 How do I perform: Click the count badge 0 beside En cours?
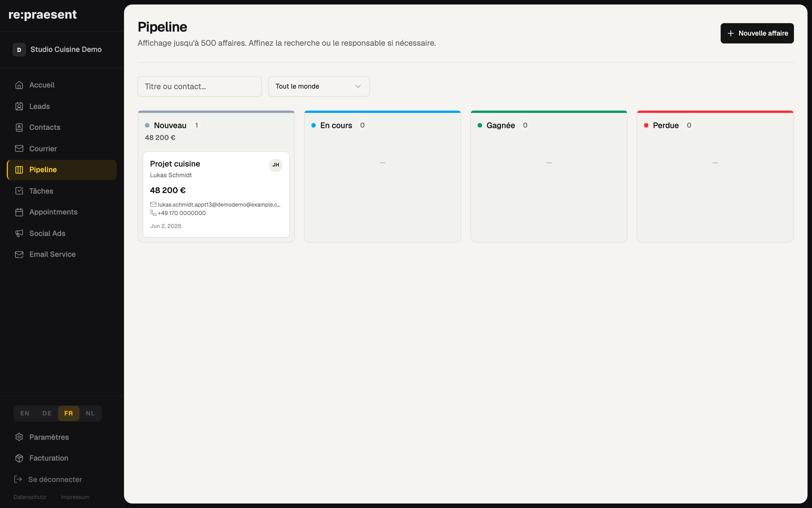point(362,125)
